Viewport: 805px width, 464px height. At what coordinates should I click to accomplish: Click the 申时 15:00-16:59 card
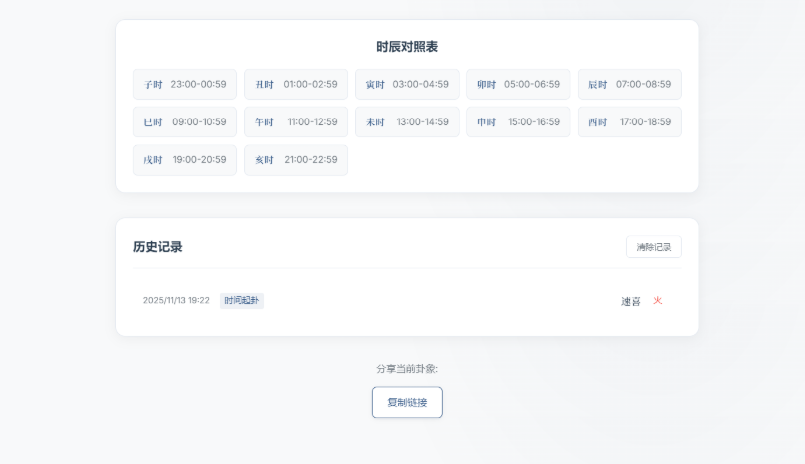[518, 122]
